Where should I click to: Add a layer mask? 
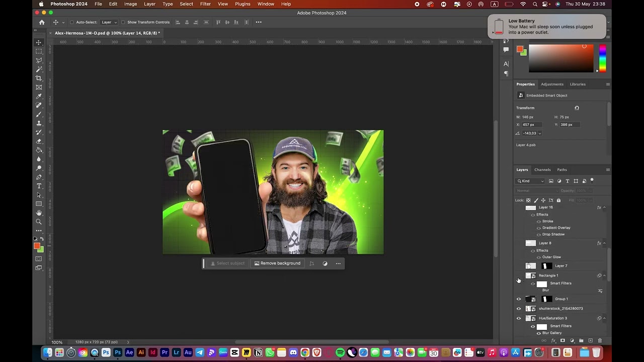pyautogui.click(x=562, y=341)
